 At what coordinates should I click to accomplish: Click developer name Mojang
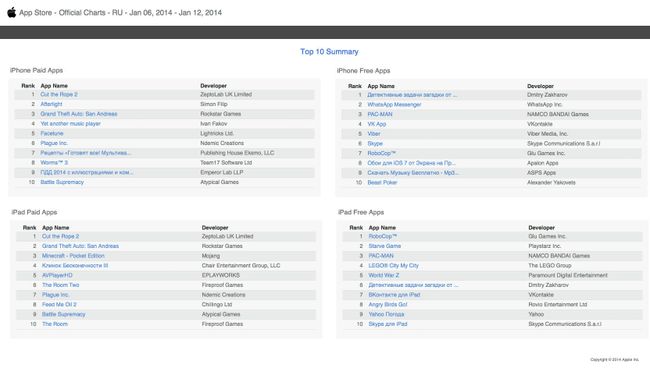tap(211, 256)
